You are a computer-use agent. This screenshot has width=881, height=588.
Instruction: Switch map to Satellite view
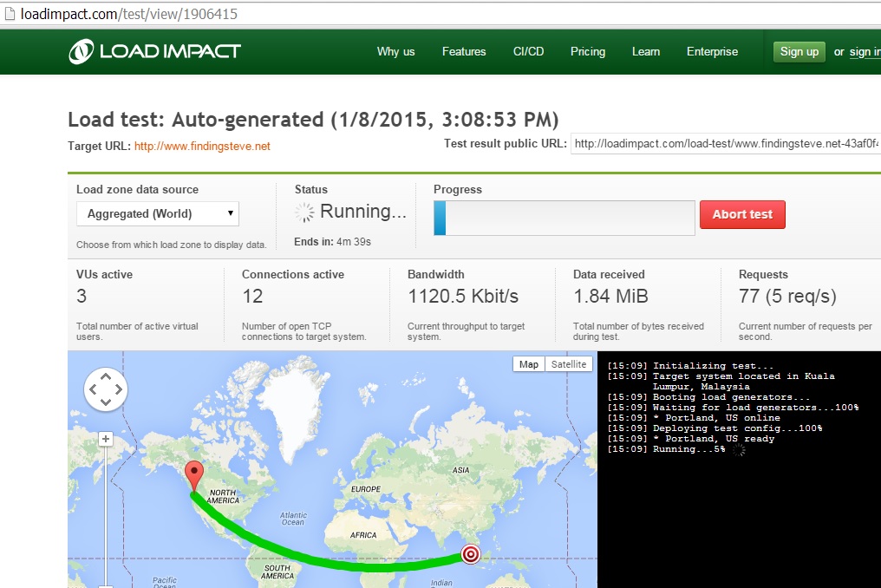pos(569,364)
